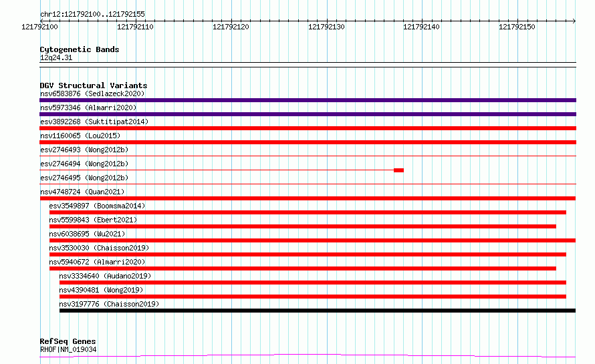
Task: Click ruler position 121792120
Action: 231,27
